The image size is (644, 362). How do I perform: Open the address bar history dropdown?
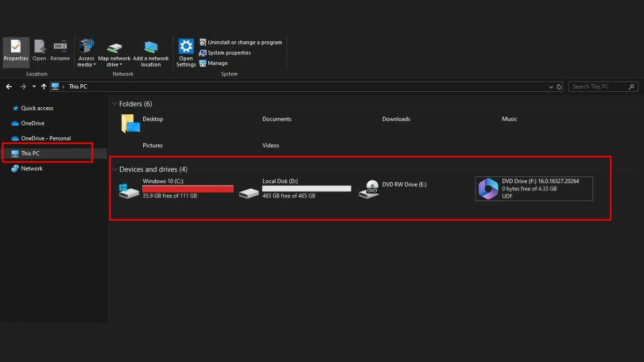[x=551, y=86]
